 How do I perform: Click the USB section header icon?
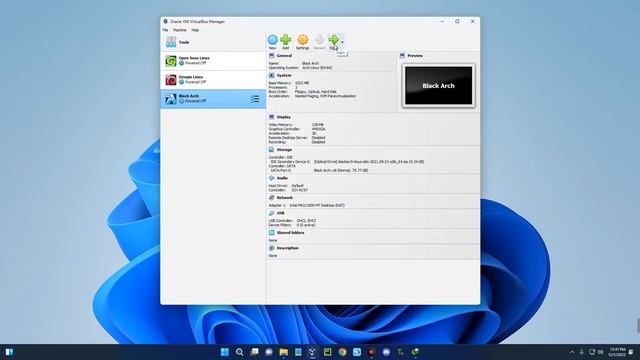pyautogui.click(x=271, y=213)
